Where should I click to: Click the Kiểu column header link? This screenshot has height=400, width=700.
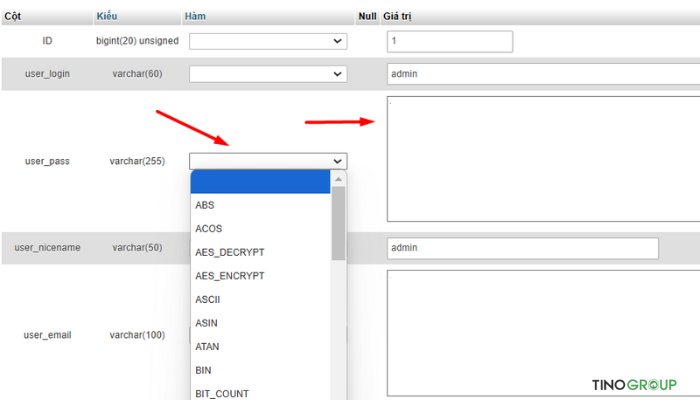click(107, 16)
